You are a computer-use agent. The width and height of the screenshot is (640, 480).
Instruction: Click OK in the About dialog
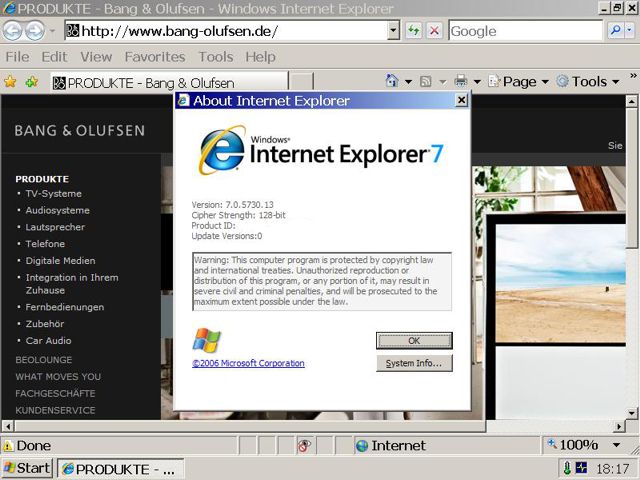coord(414,340)
